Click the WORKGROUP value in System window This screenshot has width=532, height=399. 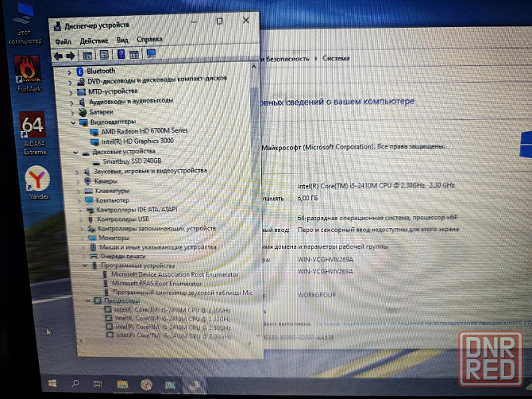tap(317, 295)
